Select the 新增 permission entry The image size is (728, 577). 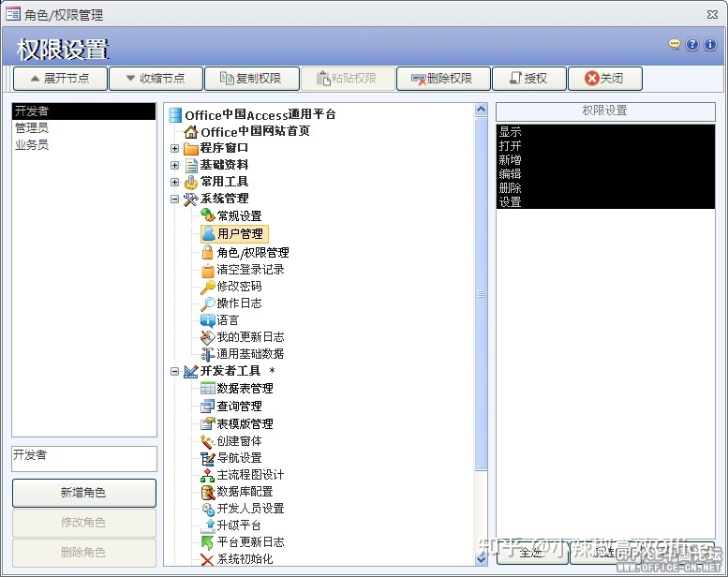click(x=605, y=159)
